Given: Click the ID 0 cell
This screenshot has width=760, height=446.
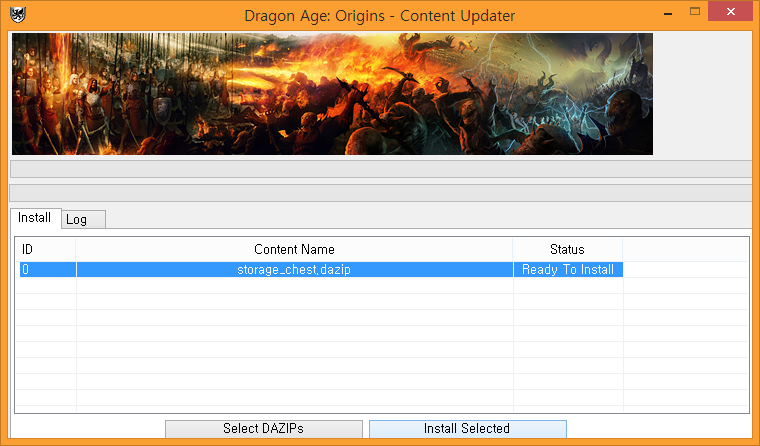Looking at the screenshot, I should 48,270.
